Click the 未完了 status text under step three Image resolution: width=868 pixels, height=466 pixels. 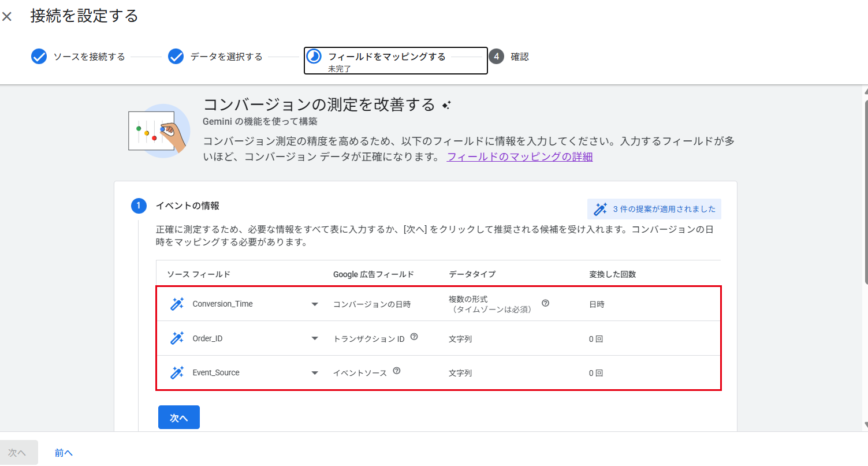[340, 68]
